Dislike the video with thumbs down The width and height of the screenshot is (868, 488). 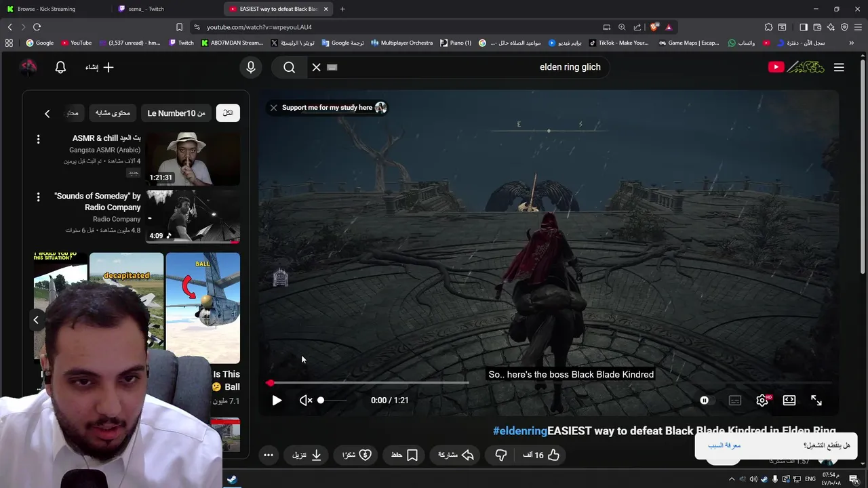tap(501, 455)
